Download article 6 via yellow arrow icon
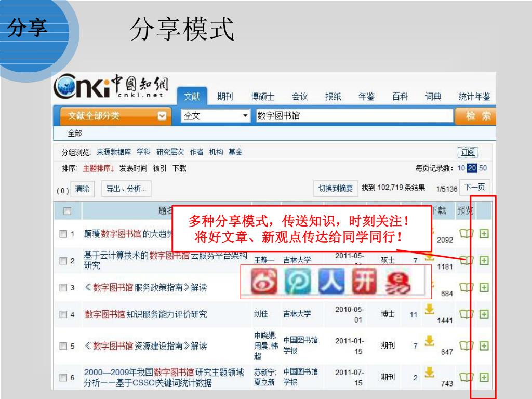Viewport: 532px width, 399px height. 429,372
